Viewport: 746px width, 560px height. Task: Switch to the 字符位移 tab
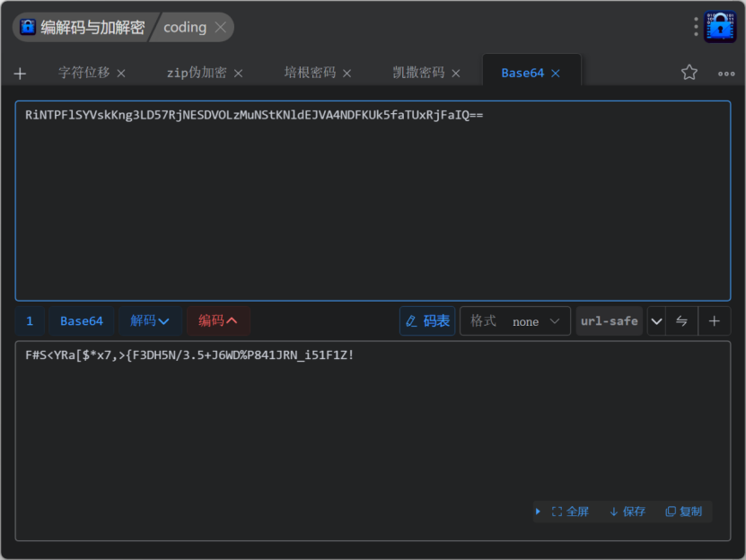coord(83,73)
